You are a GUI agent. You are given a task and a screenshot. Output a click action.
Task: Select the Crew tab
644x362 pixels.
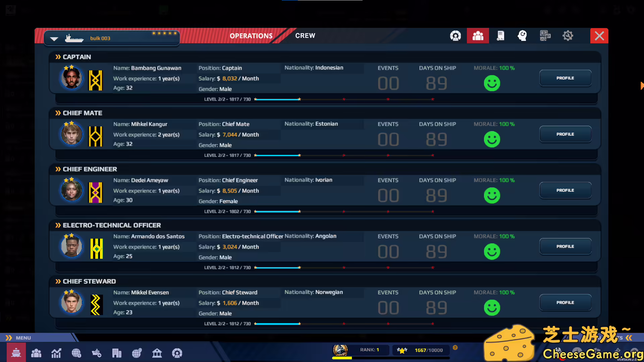click(x=305, y=36)
